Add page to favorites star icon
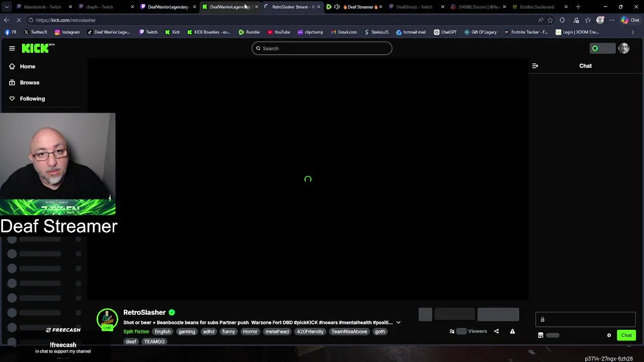644x362 pixels. 550,20
